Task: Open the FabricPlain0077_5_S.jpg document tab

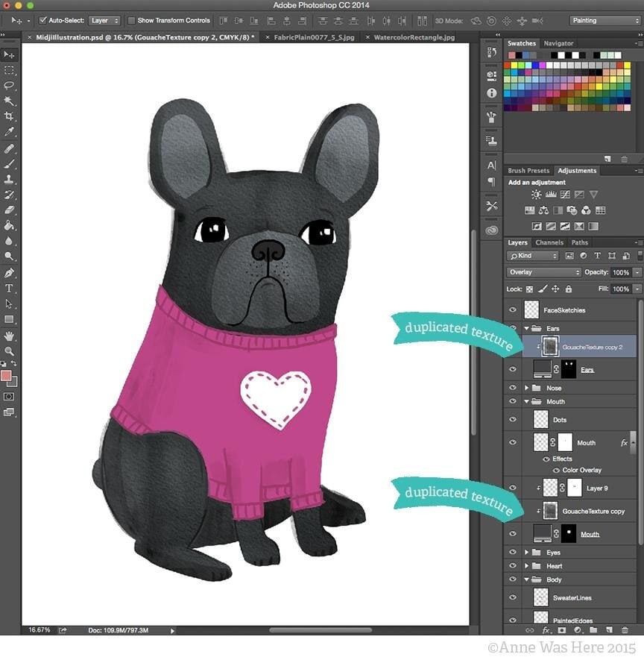Action: [x=315, y=36]
